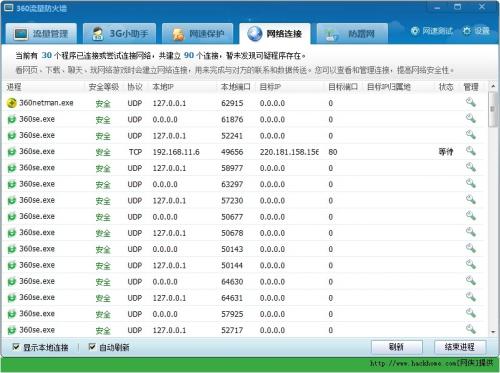Select the 360netman.exe process name
This screenshot has height=373, width=500.
[x=46, y=103]
